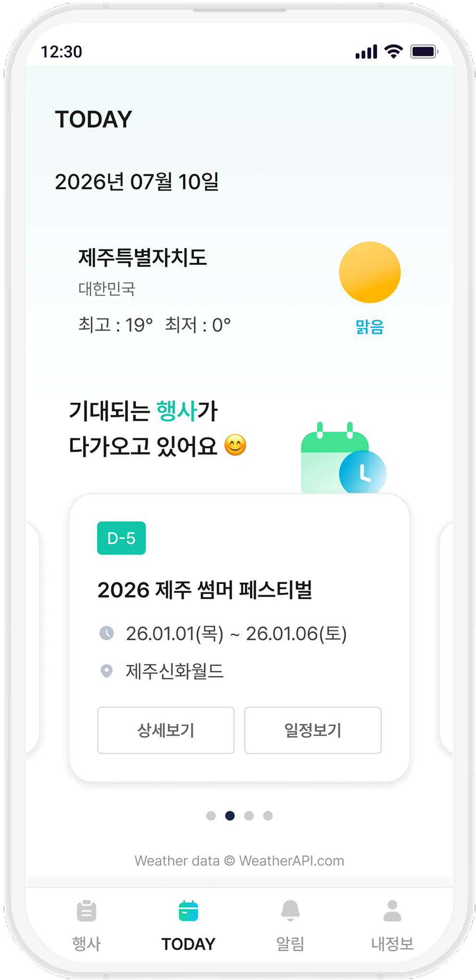476x980 pixels.
Task: Tap the smiley emoji in the heading
Action: 236,445
